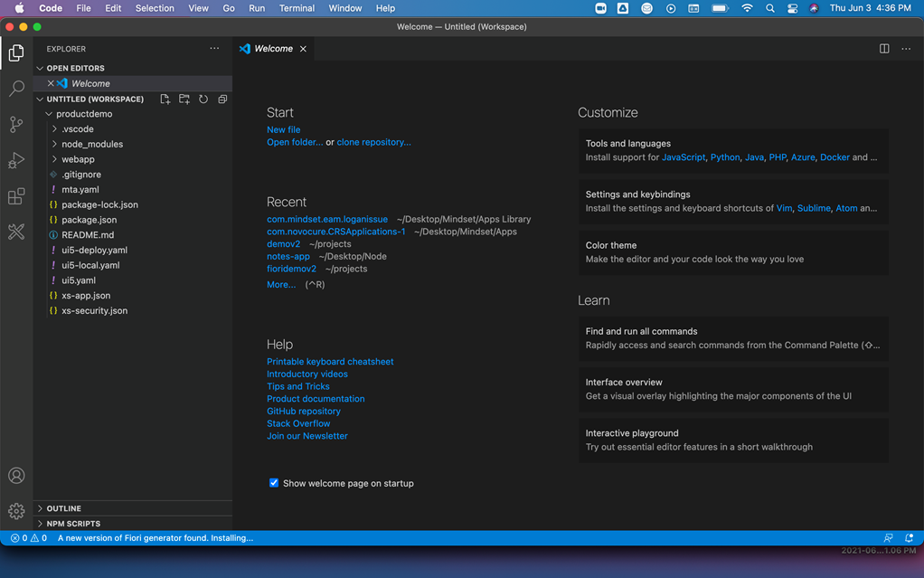
Task: Open macOS Spotlight search icon
Action: [x=770, y=8]
